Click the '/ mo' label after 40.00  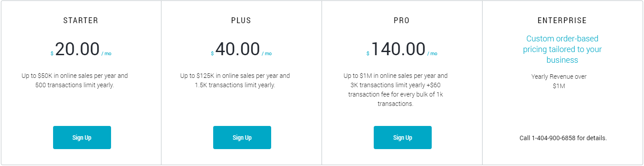[x=267, y=53]
